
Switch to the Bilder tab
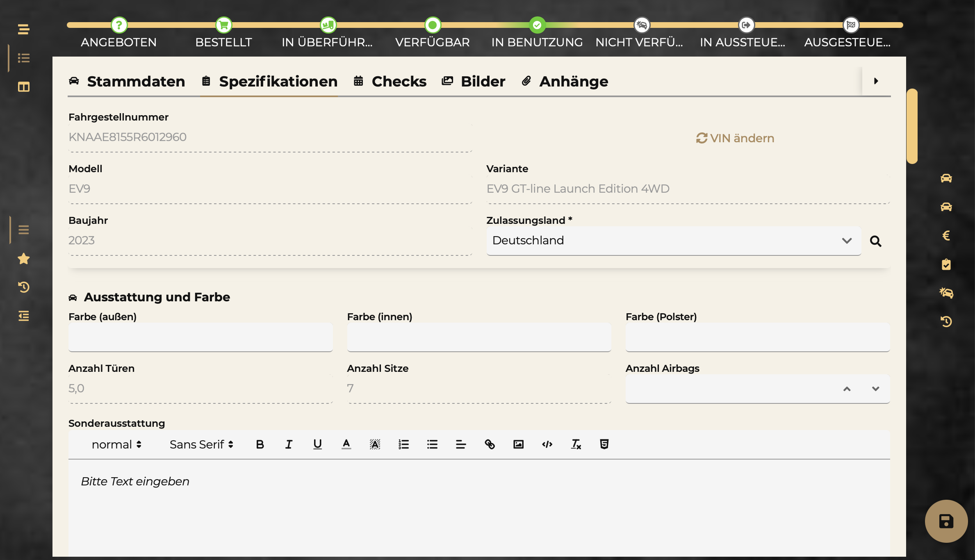pos(473,82)
